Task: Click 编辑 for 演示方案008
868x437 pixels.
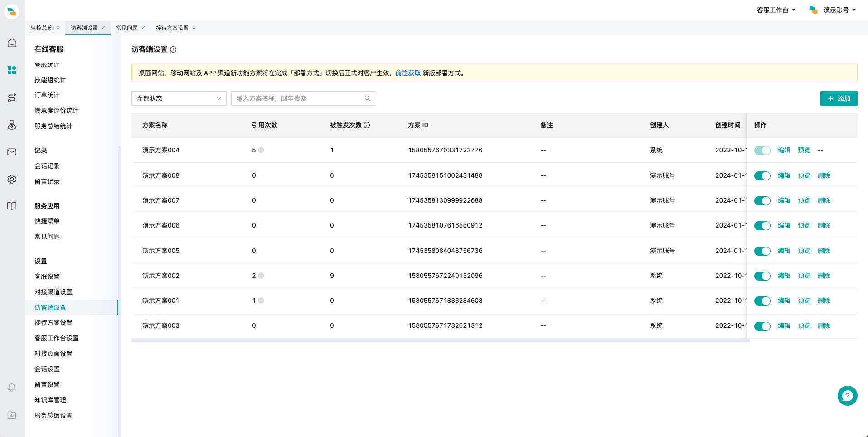Action: [x=784, y=175]
